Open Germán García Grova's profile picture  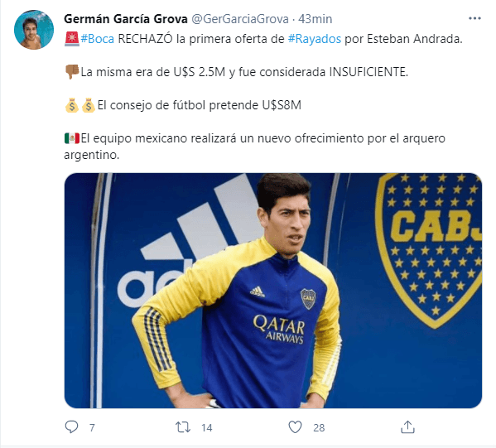point(34,30)
